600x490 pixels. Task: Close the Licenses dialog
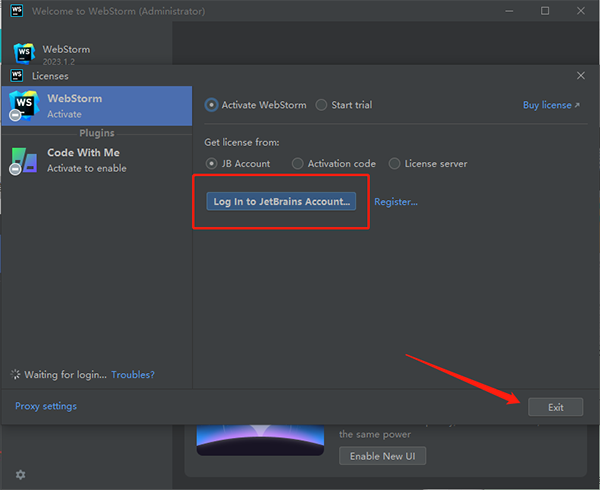click(581, 76)
